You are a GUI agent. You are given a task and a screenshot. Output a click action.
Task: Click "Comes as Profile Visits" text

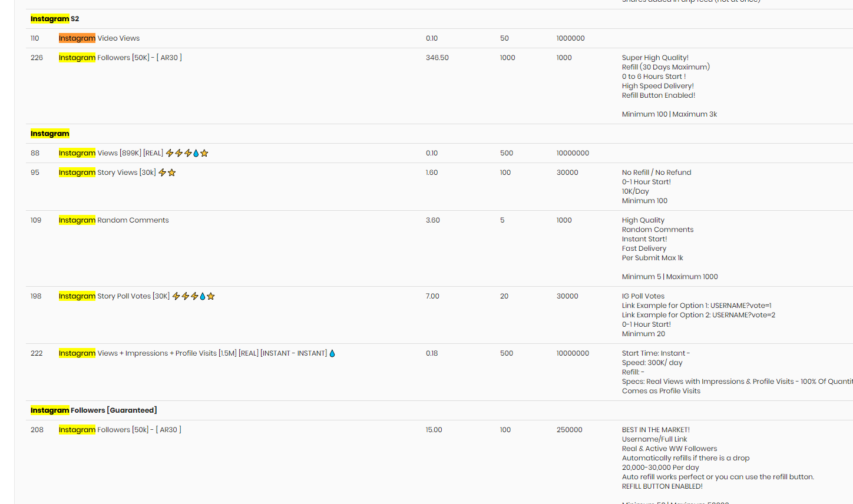(x=661, y=391)
